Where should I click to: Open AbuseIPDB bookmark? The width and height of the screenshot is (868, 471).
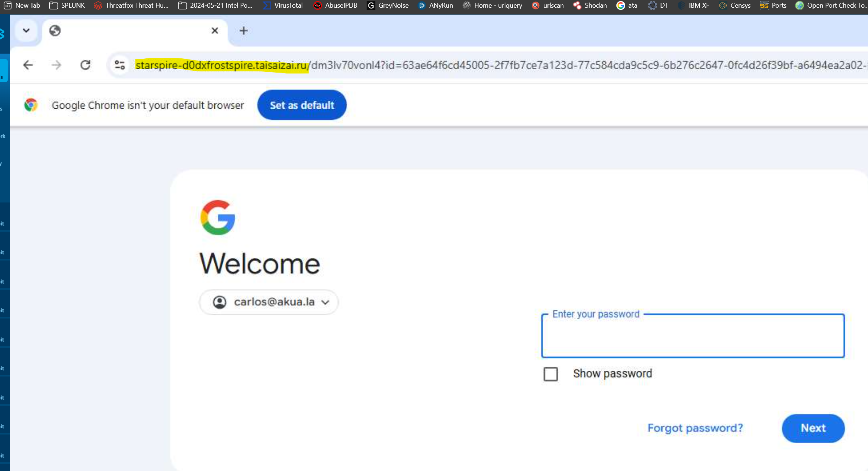click(x=335, y=5)
